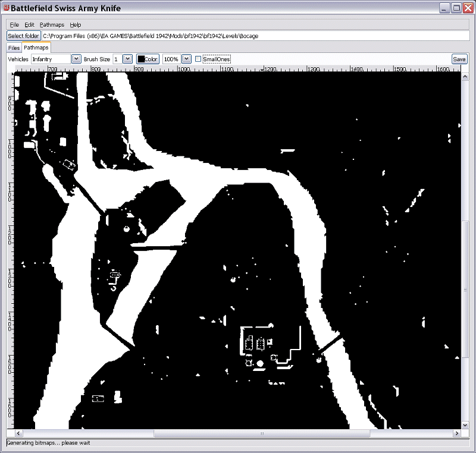Click the application icon in title bar

(6, 8)
